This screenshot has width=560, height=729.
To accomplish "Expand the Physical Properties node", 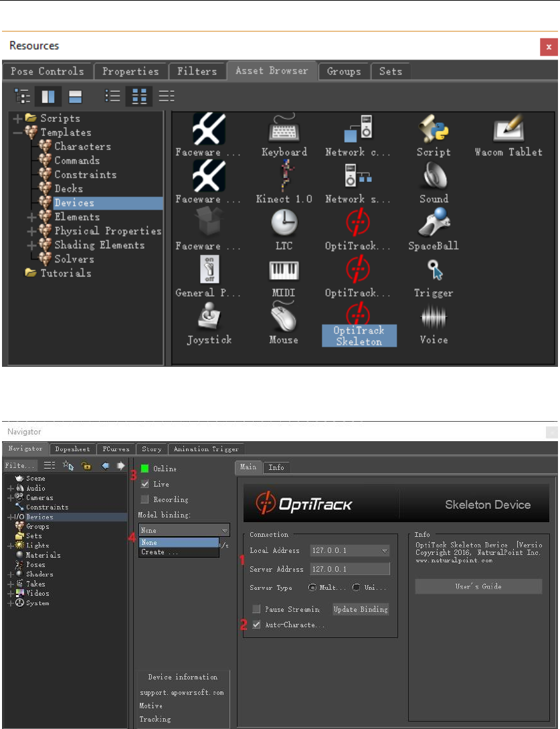I will pyautogui.click(x=31, y=231).
